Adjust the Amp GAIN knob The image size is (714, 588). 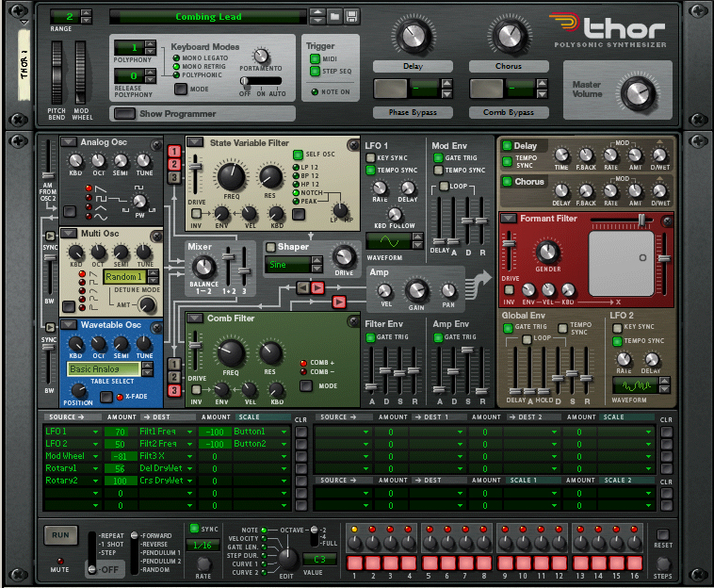[x=416, y=290]
